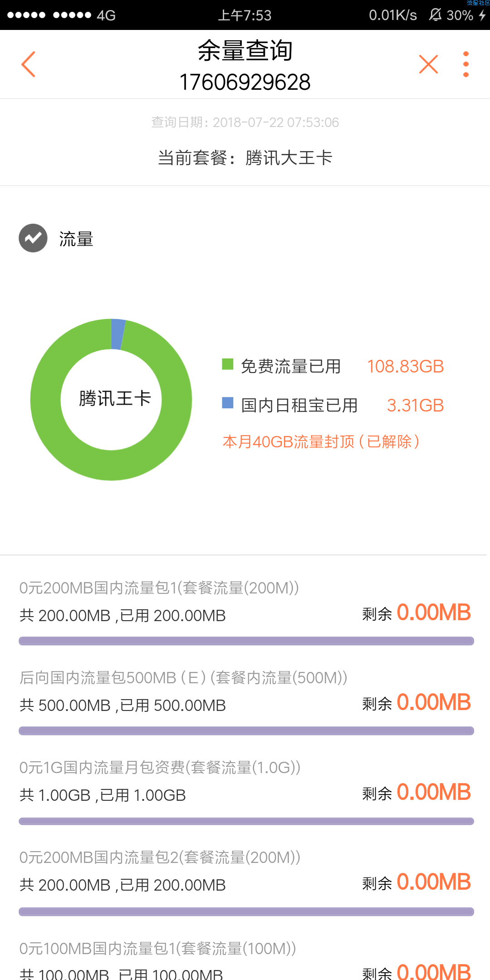Screen dimensions: 490x980
Task: Tap the green 免费流量已用 legend square
Action: tap(227, 364)
